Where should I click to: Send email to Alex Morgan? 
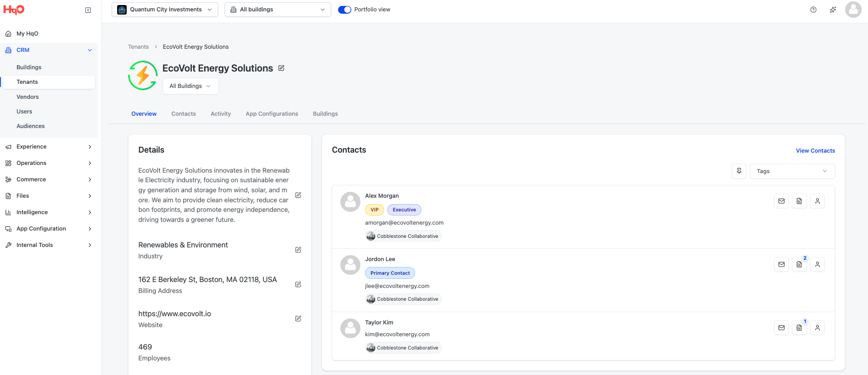(781, 201)
